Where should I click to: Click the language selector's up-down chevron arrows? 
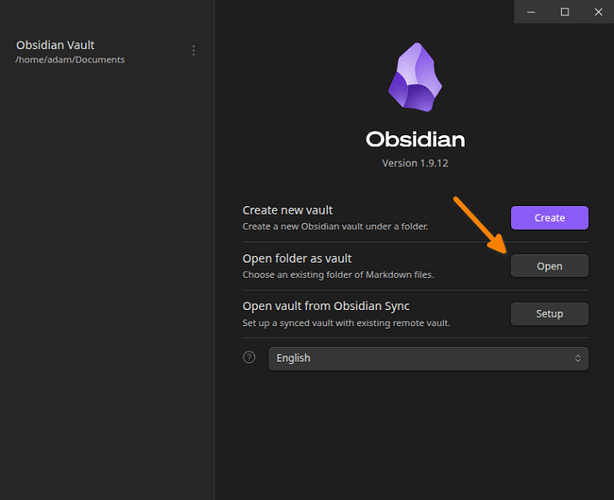pos(577,358)
